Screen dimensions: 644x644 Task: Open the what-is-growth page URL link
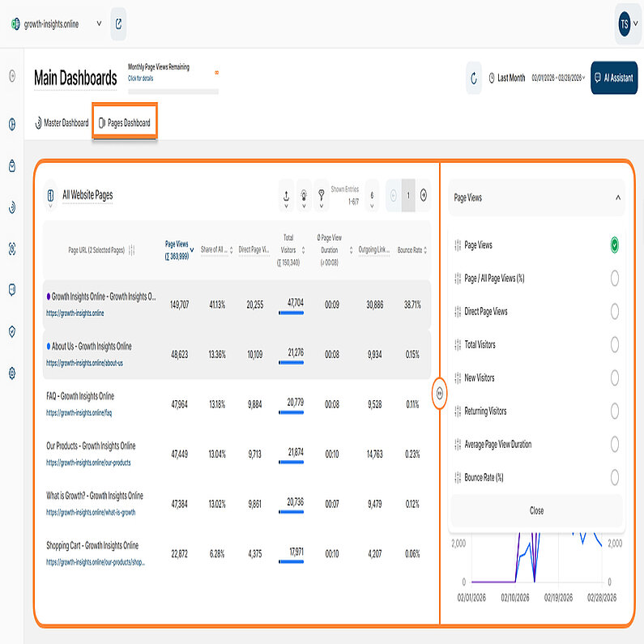coord(91,513)
